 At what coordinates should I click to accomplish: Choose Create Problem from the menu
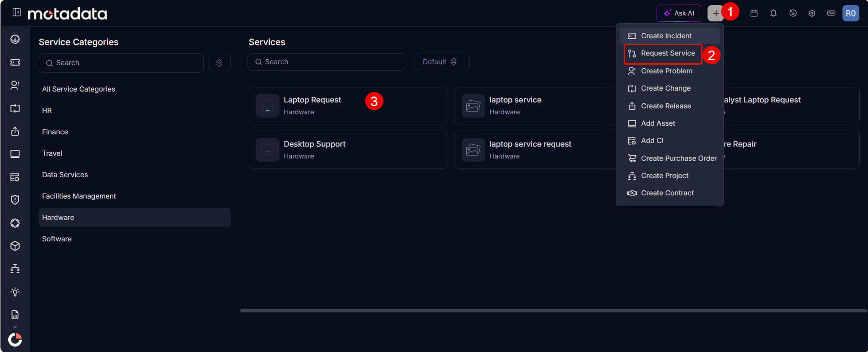point(670,71)
